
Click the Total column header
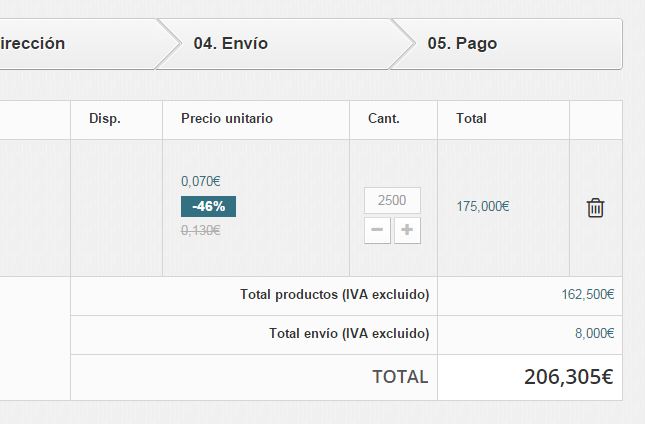tap(471, 118)
